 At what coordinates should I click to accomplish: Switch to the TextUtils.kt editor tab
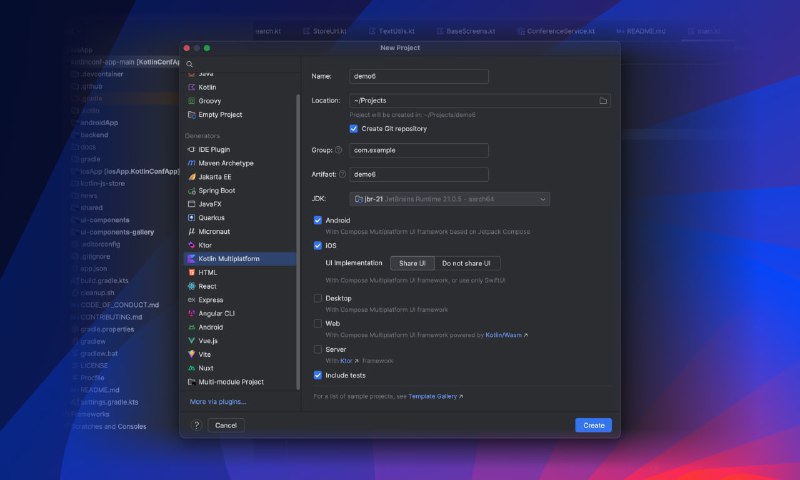[x=391, y=31]
